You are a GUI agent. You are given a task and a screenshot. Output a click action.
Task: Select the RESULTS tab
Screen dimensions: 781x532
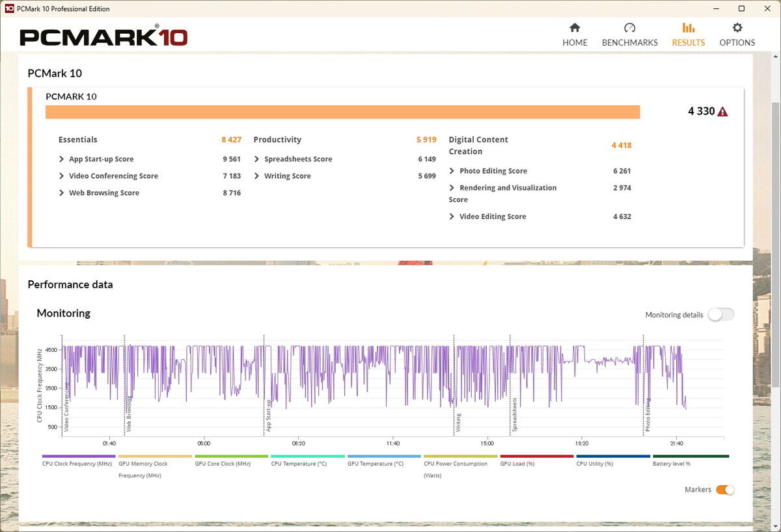(688, 35)
